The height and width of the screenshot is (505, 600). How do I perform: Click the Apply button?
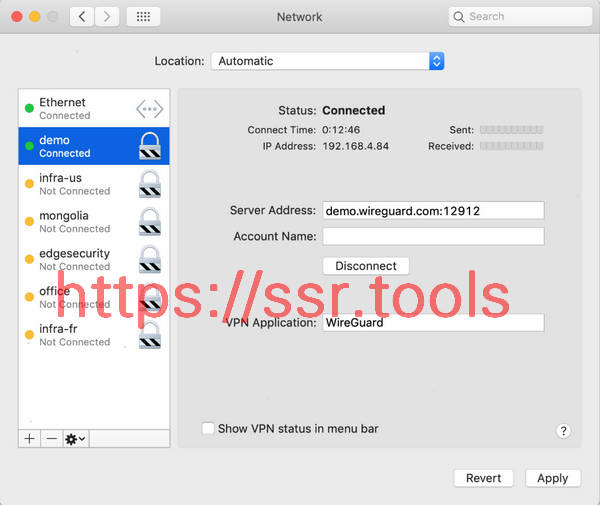click(x=552, y=478)
